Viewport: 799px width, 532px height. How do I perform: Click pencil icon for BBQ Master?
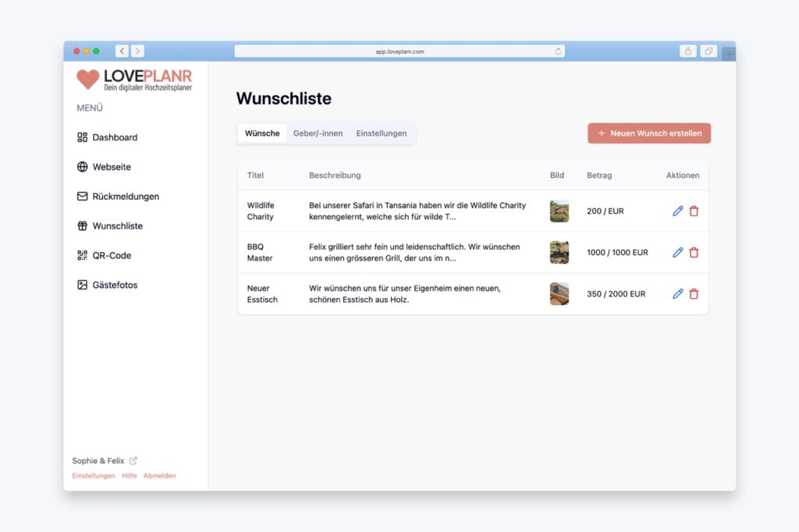pyautogui.click(x=677, y=253)
